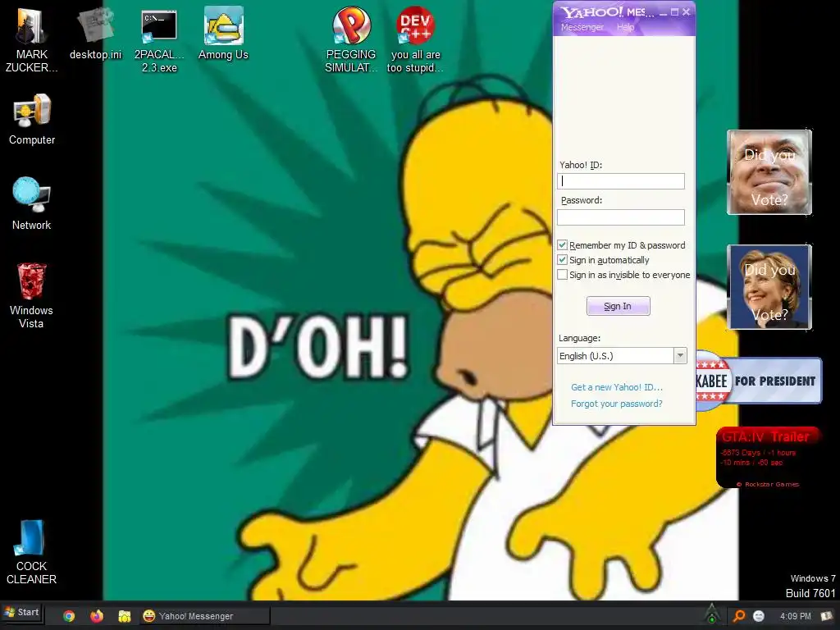
Task: Click into the Password field
Action: (621, 217)
